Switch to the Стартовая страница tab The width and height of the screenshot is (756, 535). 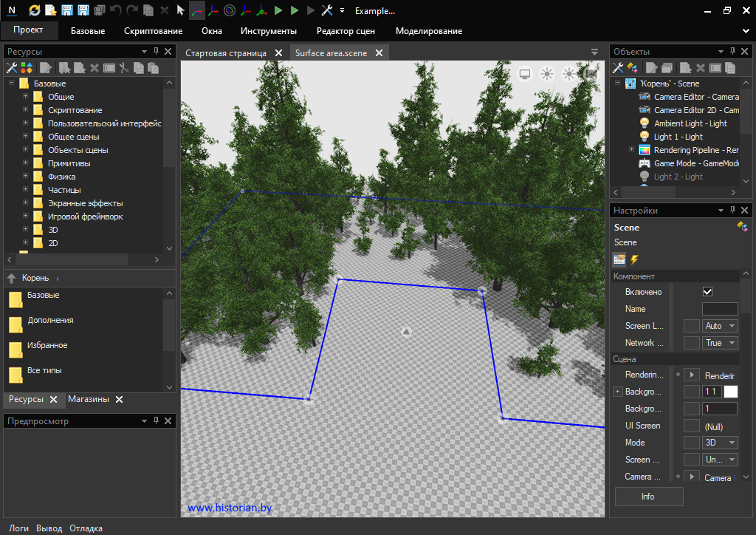pos(225,53)
